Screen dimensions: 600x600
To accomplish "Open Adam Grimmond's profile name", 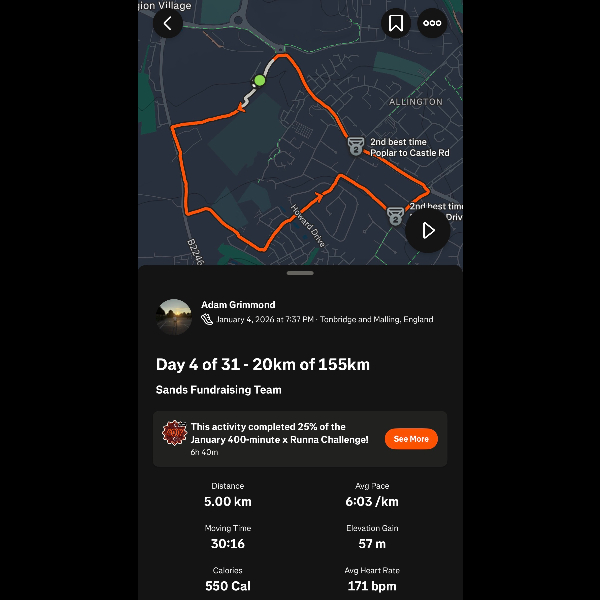I will pyautogui.click(x=238, y=305).
